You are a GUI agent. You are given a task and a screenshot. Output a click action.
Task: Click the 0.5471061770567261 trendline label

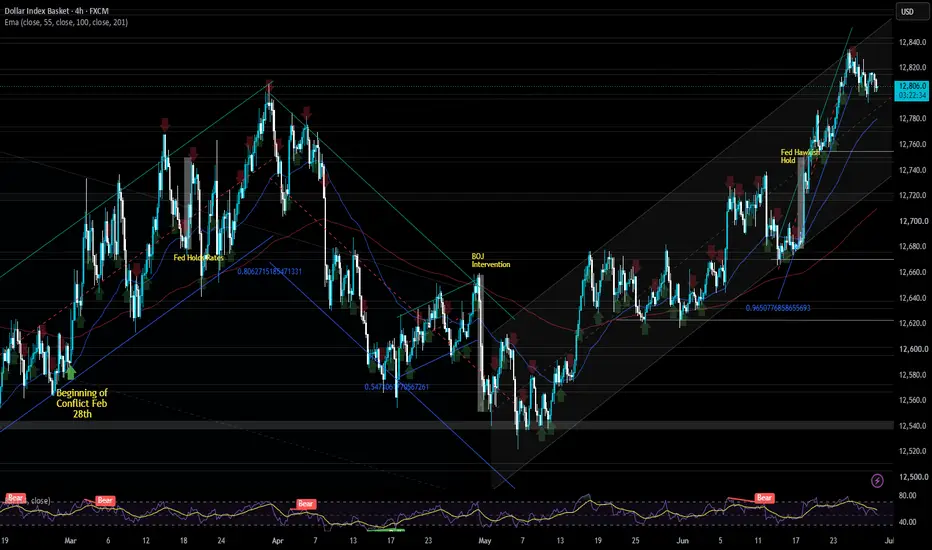pos(396,387)
